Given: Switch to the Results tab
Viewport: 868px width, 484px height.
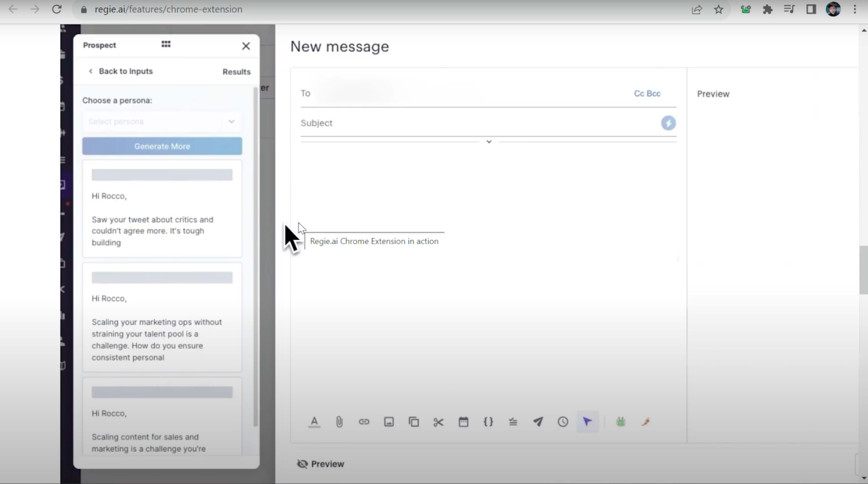Looking at the screenshot, I should [236, 72].
